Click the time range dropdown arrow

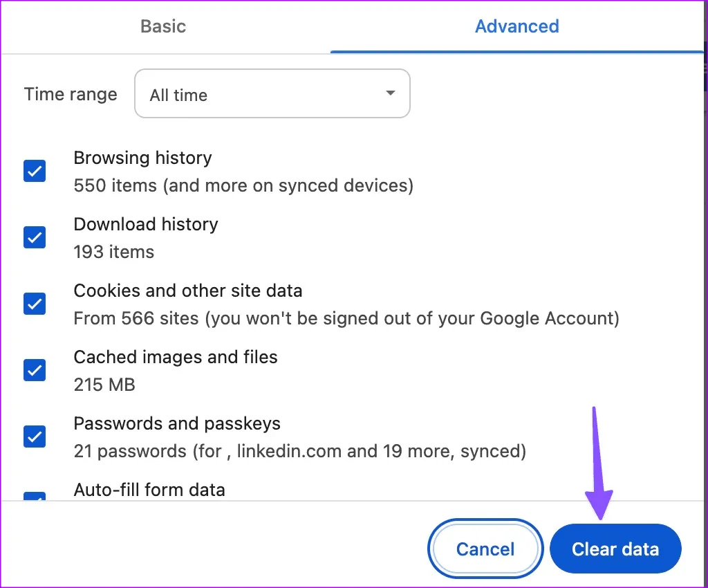[391, 93]
